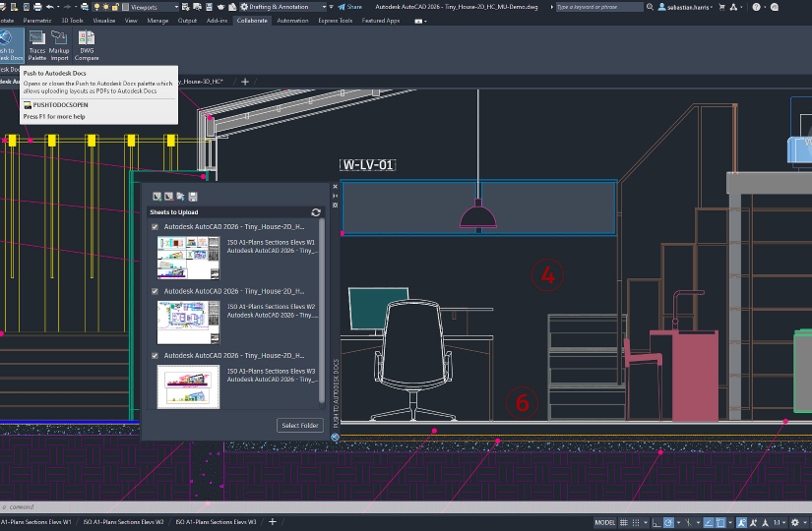Viewport: 812px width, 531px height.
Task: Click the MODEL space button in status bar
Action: click(x=605, y=523)
